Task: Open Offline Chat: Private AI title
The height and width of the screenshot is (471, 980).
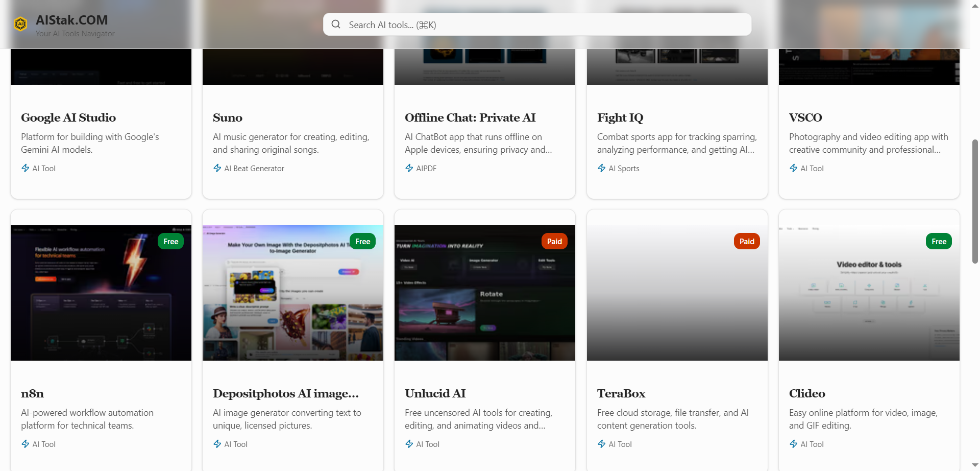Action: (x=470, y=117)
